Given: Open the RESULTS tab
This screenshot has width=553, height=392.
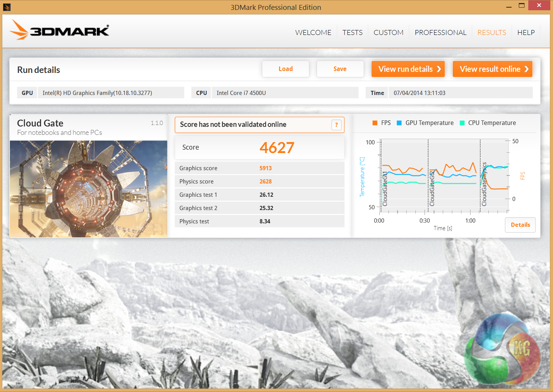Looking at the screenshot, I should click(x=492, y=33).
